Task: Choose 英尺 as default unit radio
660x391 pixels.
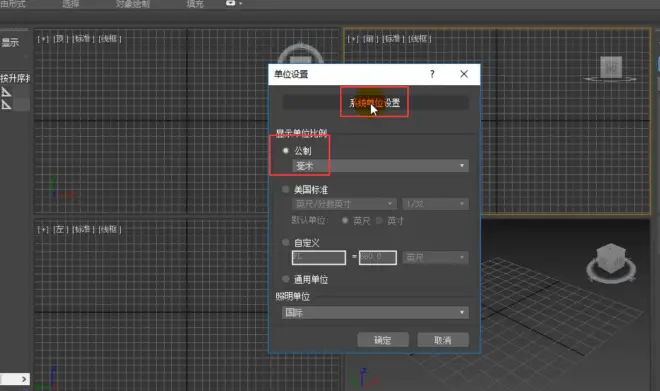Action: 345,221
